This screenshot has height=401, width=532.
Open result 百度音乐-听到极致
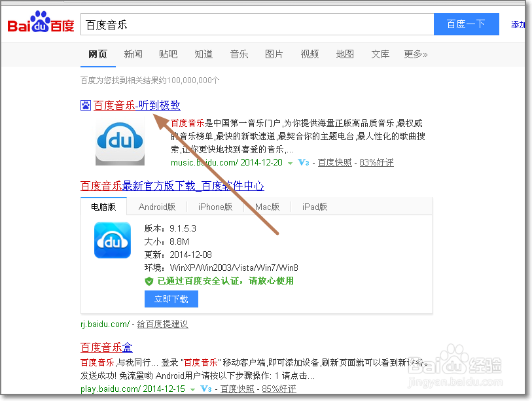[137, 105]
